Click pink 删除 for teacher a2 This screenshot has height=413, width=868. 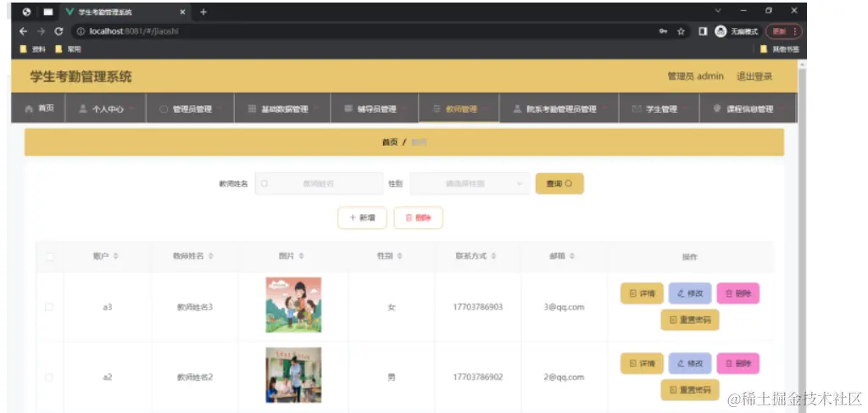tap(738, 364)
